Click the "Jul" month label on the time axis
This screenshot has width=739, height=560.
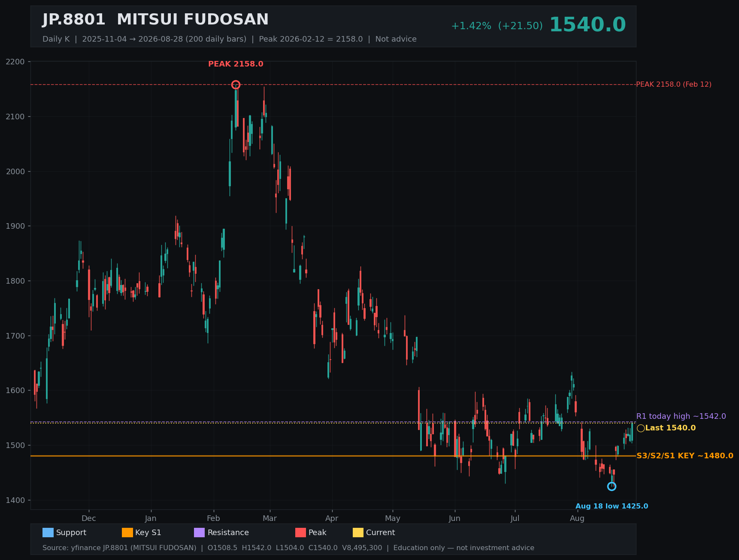click(515, 518)
